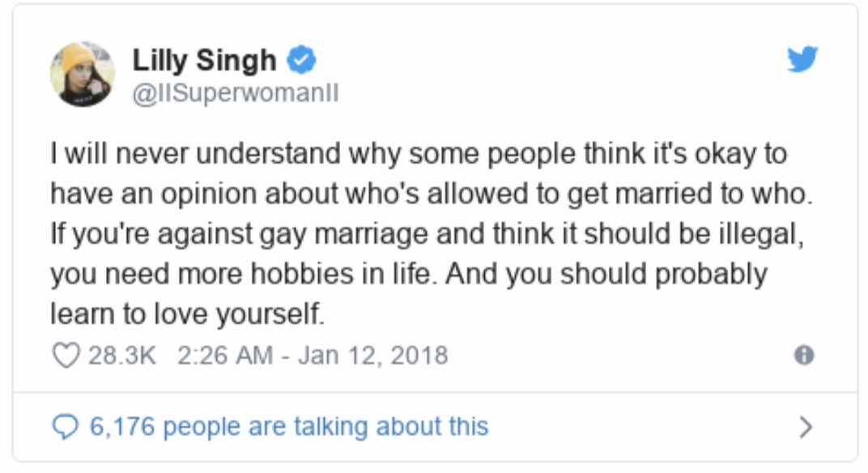Open the Lilly Singh display name
868x473 pixels.
204,60
